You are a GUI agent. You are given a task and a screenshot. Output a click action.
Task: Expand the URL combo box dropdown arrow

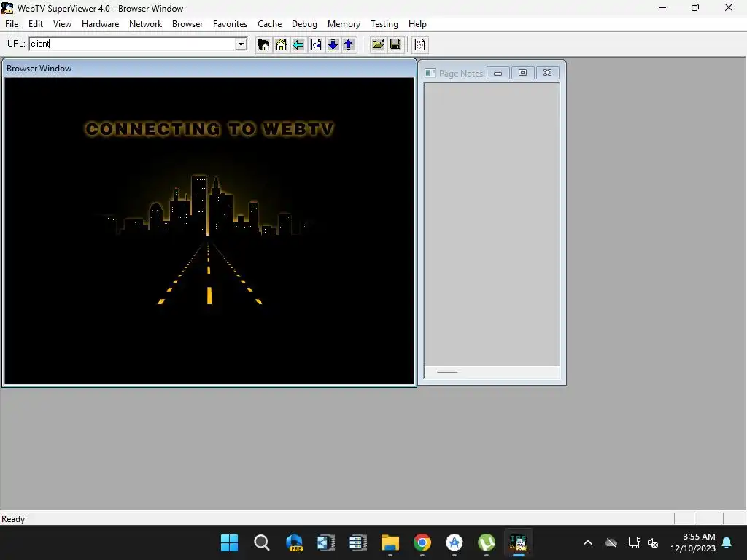pyautogui.click(x=241, y=44)
